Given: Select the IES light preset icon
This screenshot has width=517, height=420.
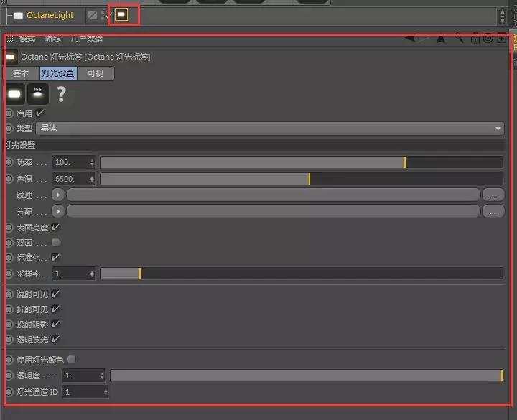Looking at the screenshot, I should tap(38, 94).
